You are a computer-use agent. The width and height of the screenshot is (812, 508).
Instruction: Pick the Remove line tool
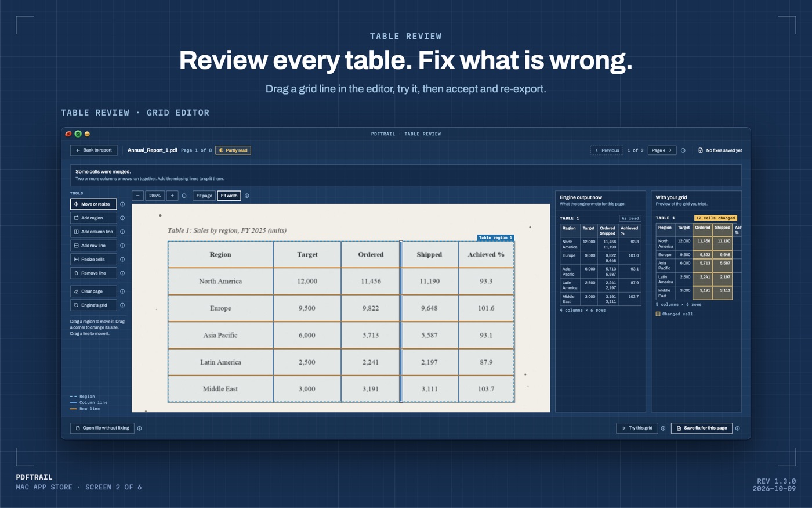click(x=93, y=273)
